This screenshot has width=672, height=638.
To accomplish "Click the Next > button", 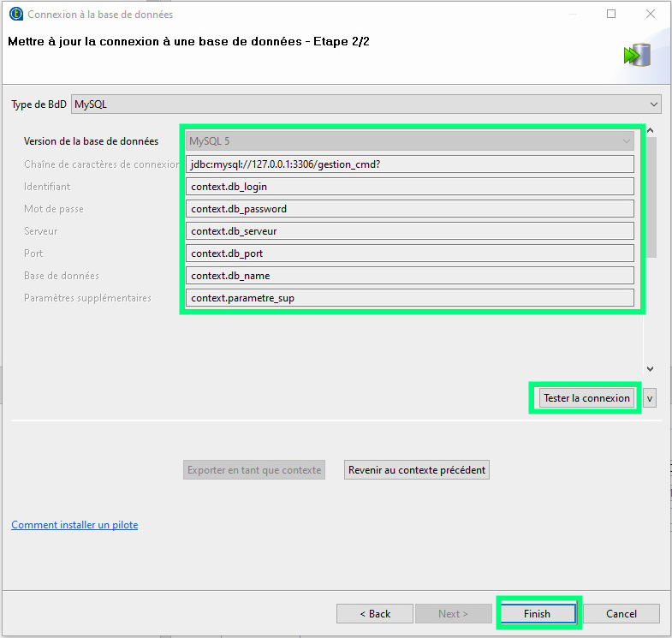I will click(x=454, y=613).
